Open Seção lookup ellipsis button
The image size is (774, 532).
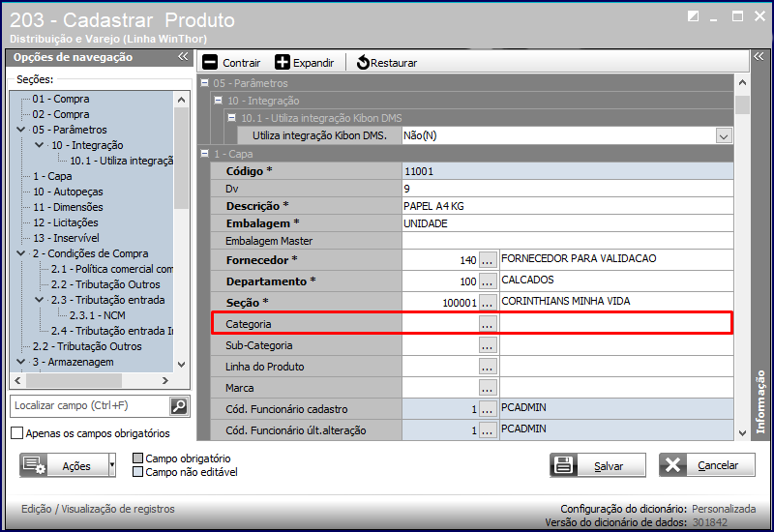[x=488, y=302]
